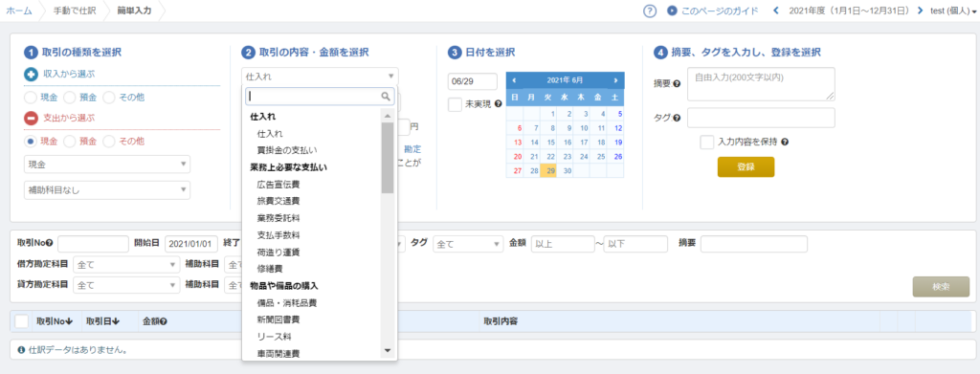Click the 06/29 date input field

[x=473, y=82]
